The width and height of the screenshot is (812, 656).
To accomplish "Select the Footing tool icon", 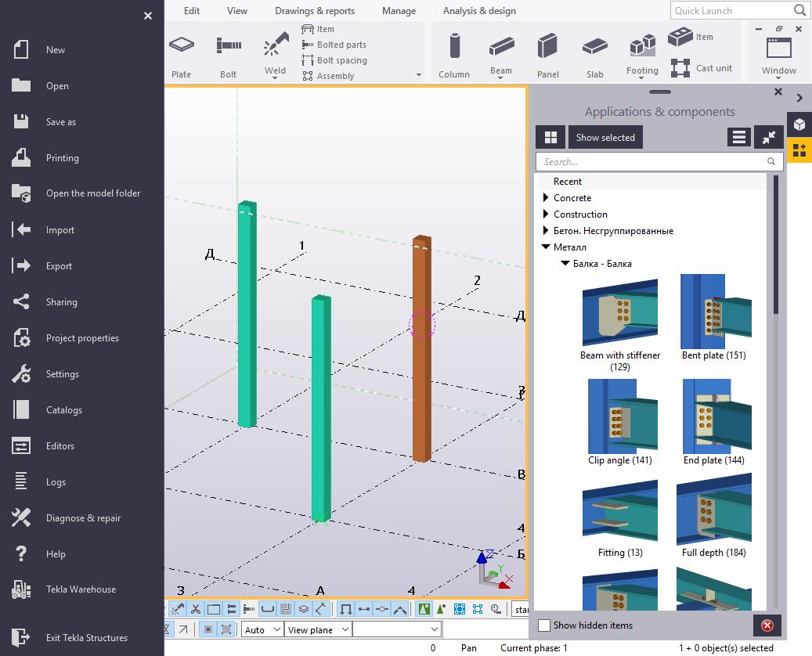I will click(642, 45).
